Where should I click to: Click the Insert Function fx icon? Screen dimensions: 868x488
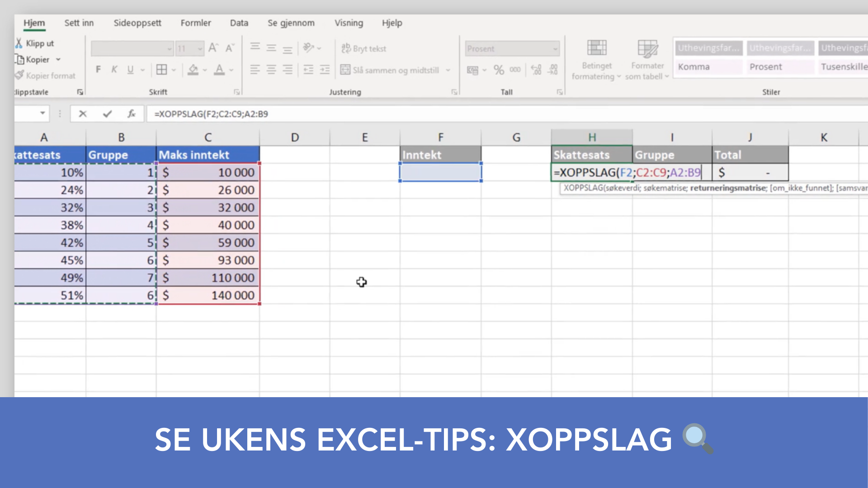[131, 114]
